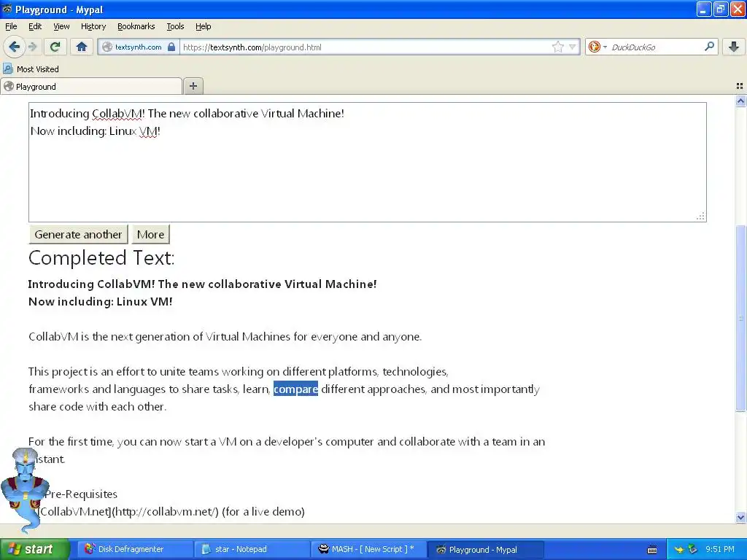Switch to star - Notepad taskbar item
The width and height of the screenshot is (747, 560).
pyautogui.click(x=251, y=549)
